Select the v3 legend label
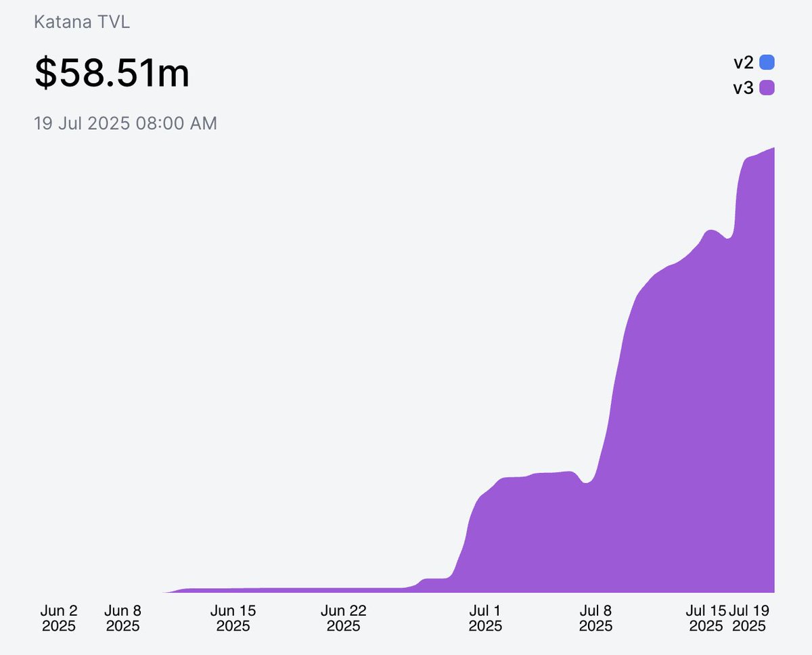Screen dimensions: 812x655 click(x=744, y=87)
